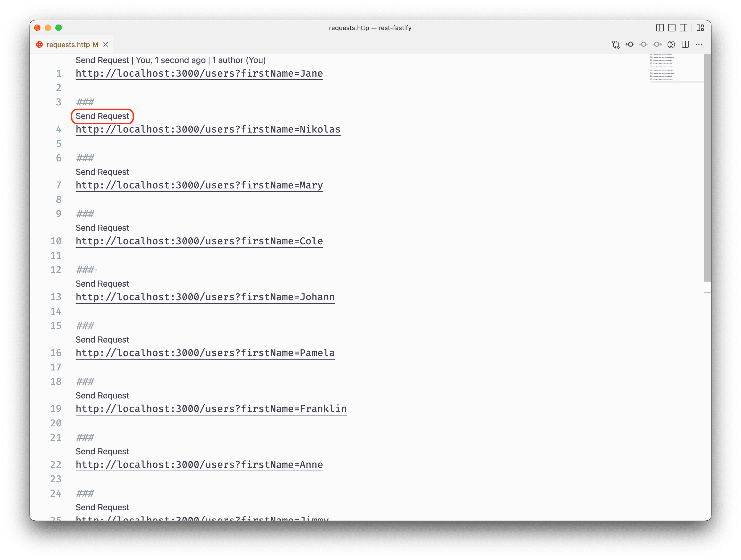Open changes (compare) git icon
This screenshot has width=741, height=560.
coord(615,44)
